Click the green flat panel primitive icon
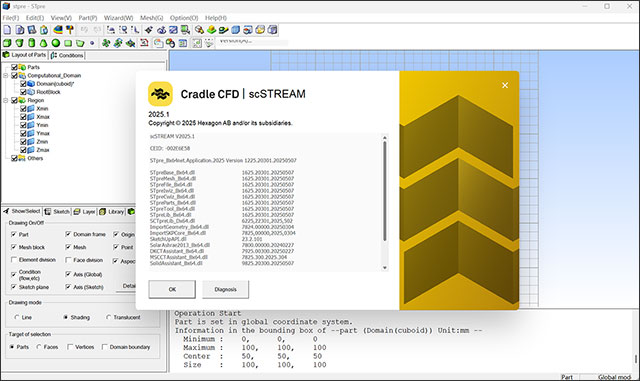 coord(68,43)
